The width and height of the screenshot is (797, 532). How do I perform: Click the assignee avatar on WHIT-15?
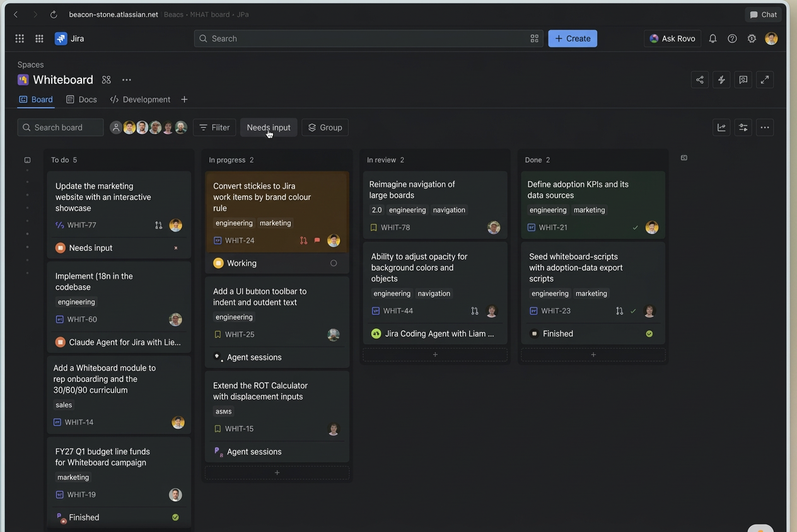pos(334,429)
